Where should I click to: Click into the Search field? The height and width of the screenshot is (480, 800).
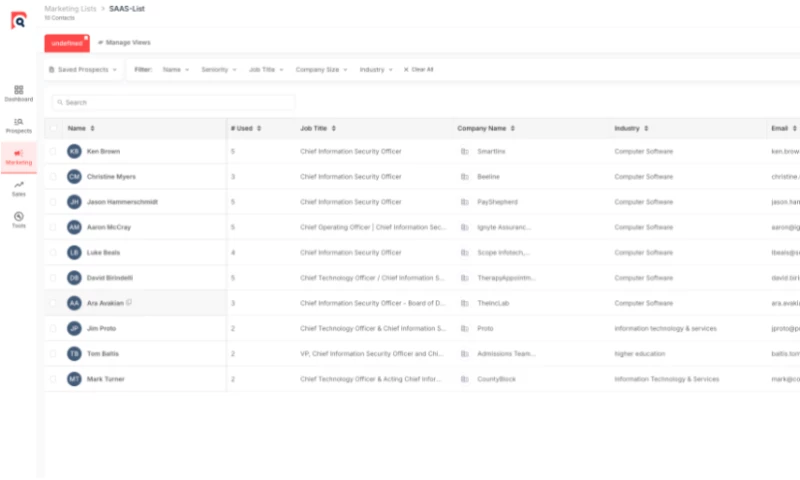(x=173, y=102)
